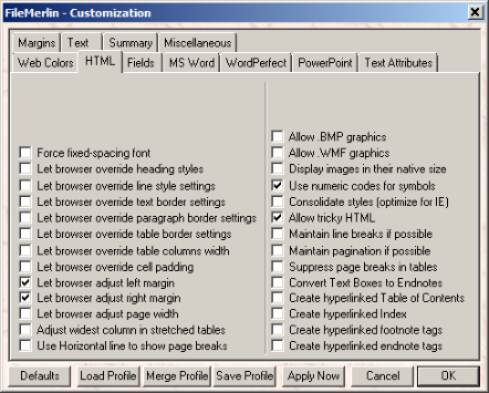Cancel the Customization dialog
Screen dimensions: 489x393
383,376
